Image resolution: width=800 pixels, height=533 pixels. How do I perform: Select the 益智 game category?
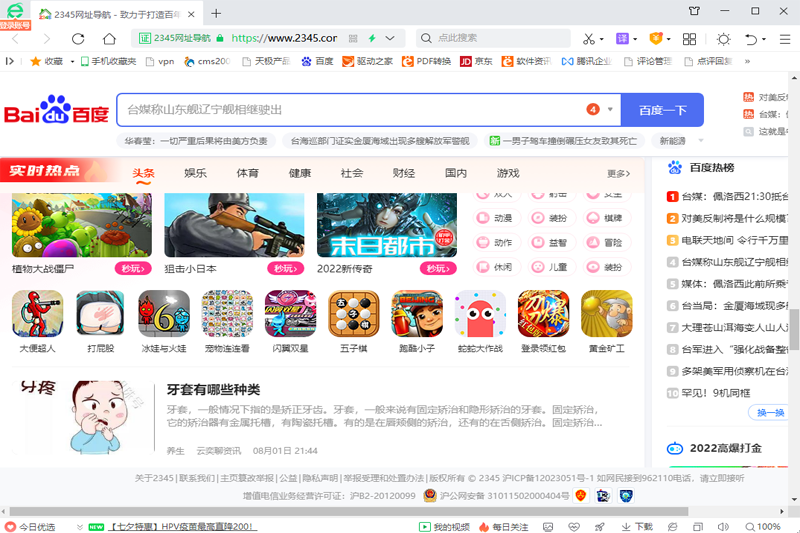(552, 242)
